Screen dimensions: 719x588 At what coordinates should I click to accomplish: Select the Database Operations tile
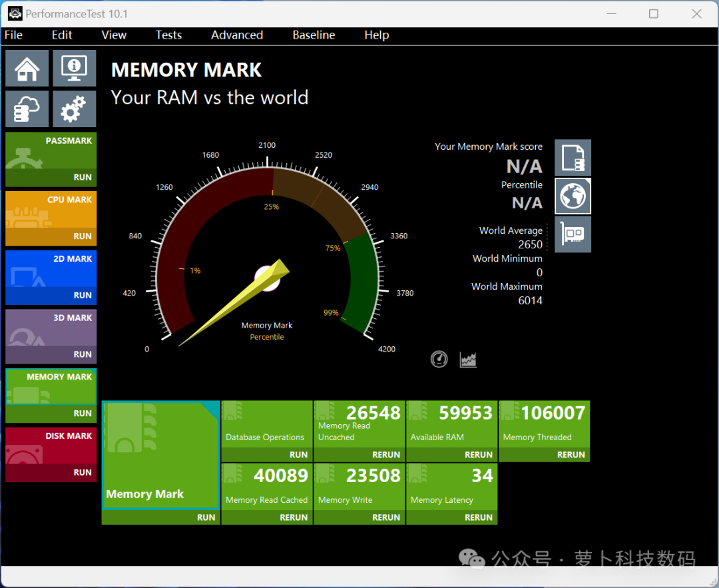[x=267, y=424]
